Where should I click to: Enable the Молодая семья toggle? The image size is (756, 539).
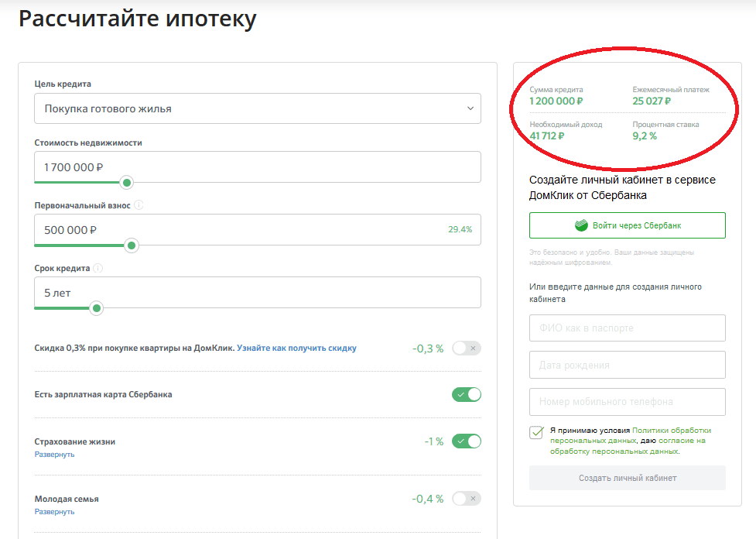(467, 499)
